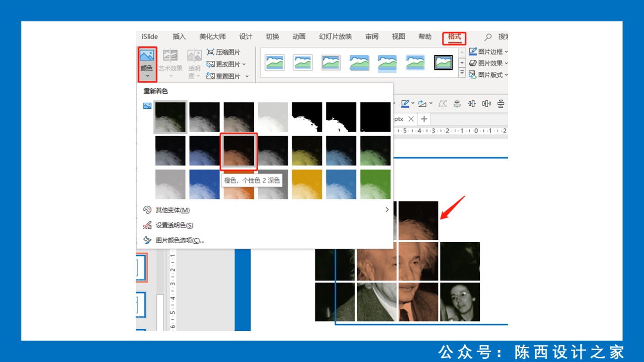Click 重置图片 reset picture
The width and height of the screenshot is (644, 362).
[x=224, y=76]
